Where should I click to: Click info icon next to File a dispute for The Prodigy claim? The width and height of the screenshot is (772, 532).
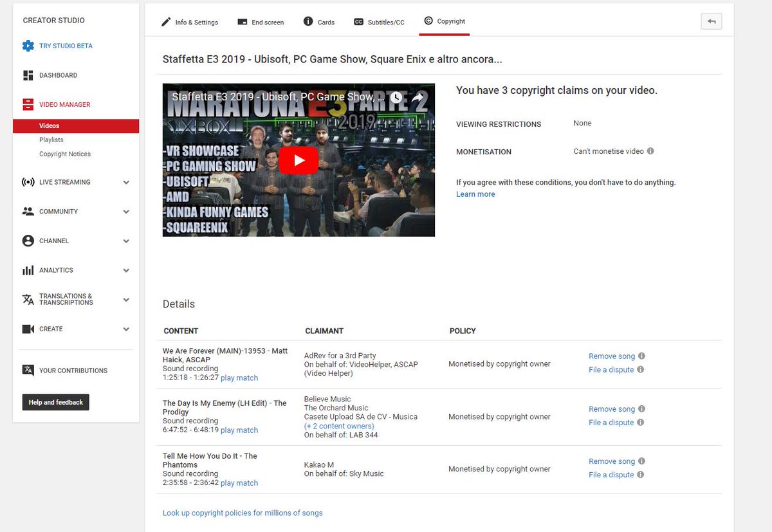(641, 422)
